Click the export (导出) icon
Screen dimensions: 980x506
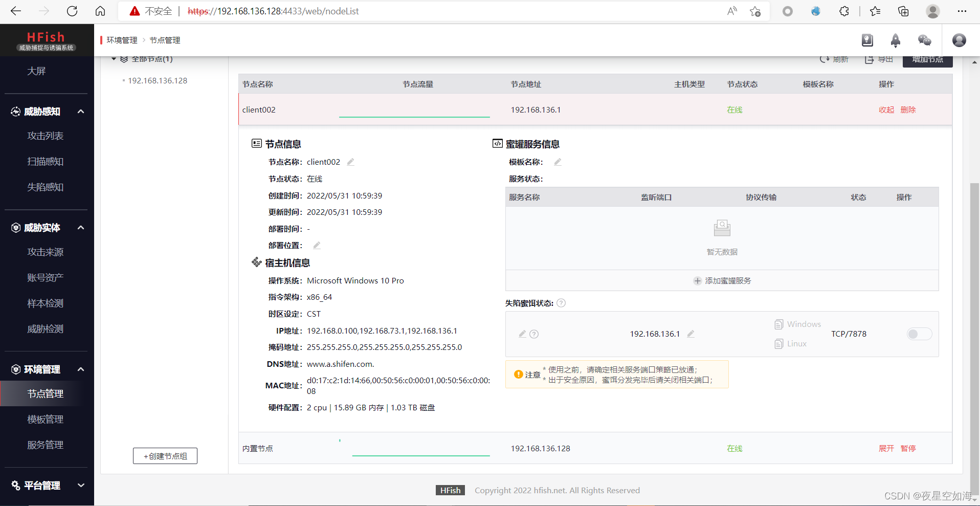870,59
